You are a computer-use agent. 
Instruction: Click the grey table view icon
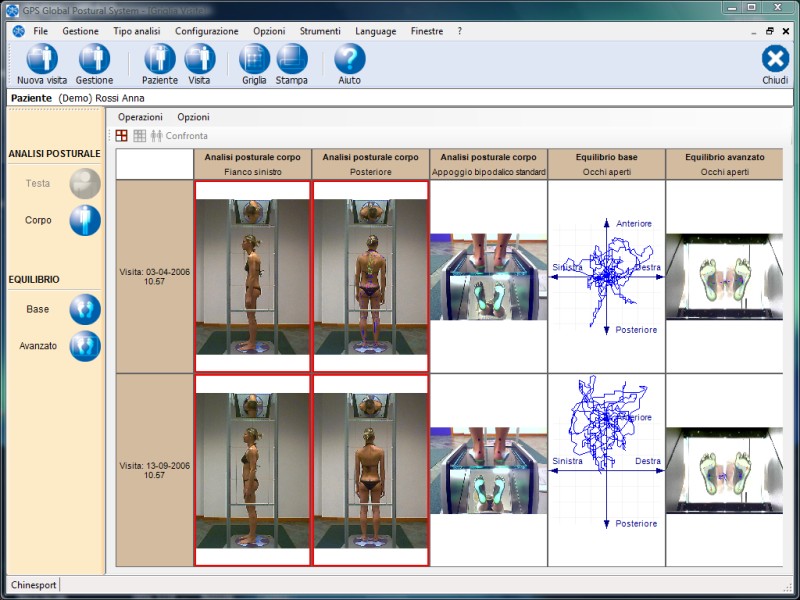click(x=139, y=136)
